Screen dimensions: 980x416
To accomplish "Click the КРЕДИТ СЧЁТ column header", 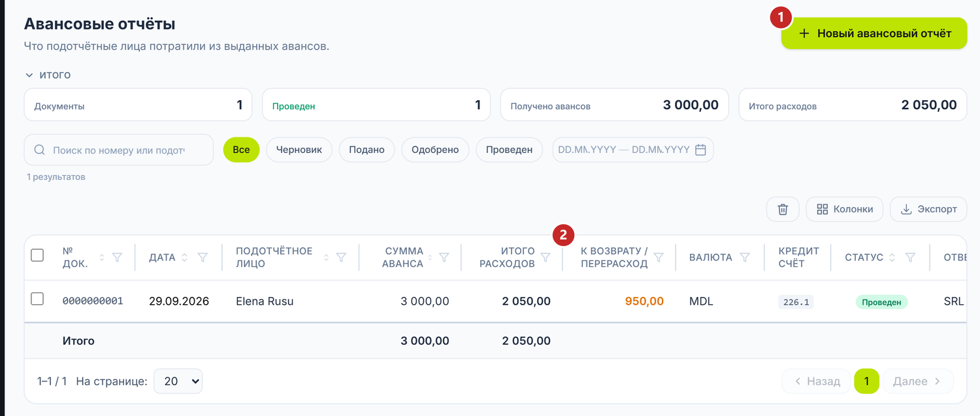I will (798, 257).
